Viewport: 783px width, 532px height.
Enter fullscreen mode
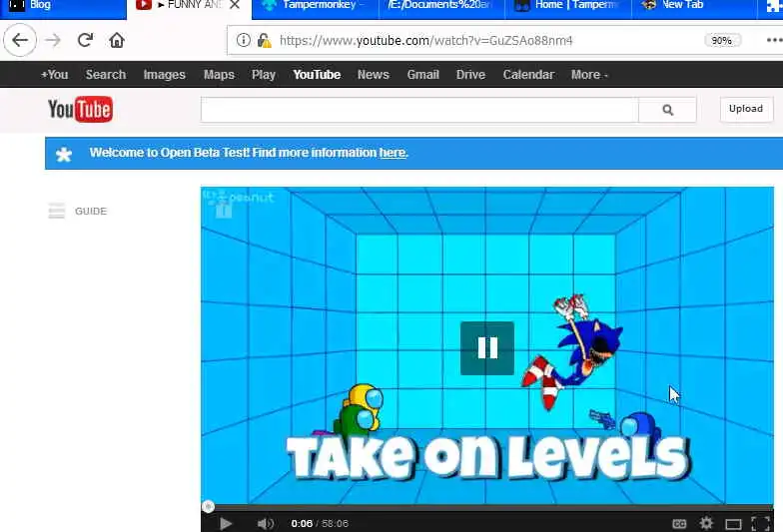pyautogui.click(x=761, y=523)
